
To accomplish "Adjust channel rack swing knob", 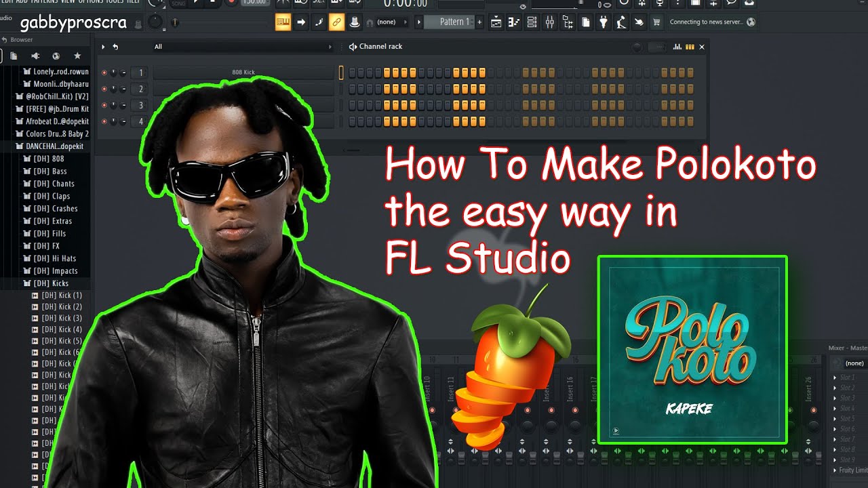I will click(x=637, y=47).
